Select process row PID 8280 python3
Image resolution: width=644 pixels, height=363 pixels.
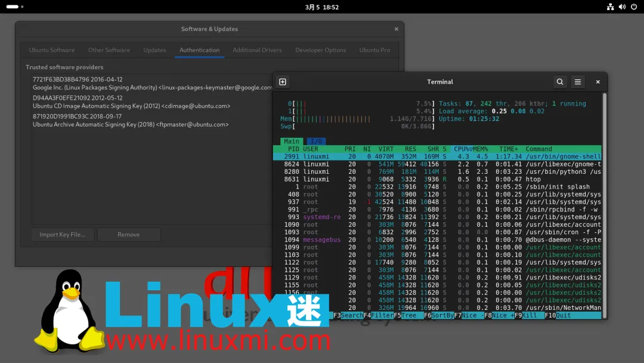[437, 171]
